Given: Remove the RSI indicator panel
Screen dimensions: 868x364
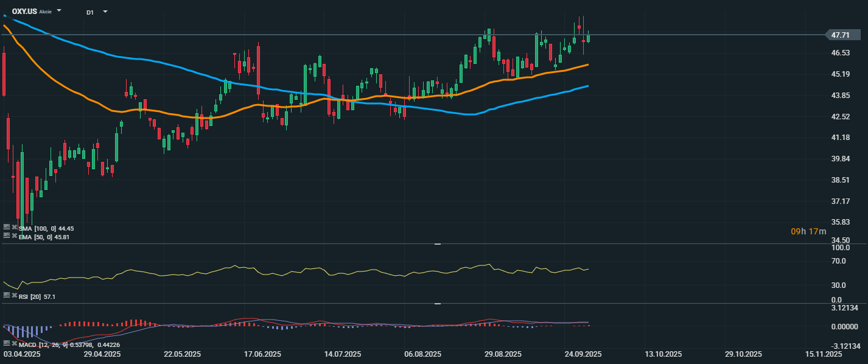Looking at the screenshot, I should [x=14, y=296].
